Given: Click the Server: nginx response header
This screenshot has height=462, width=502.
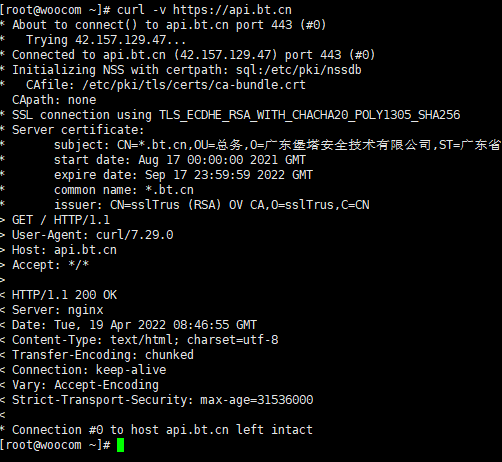Looking at the screenshot, I should 58,310.
